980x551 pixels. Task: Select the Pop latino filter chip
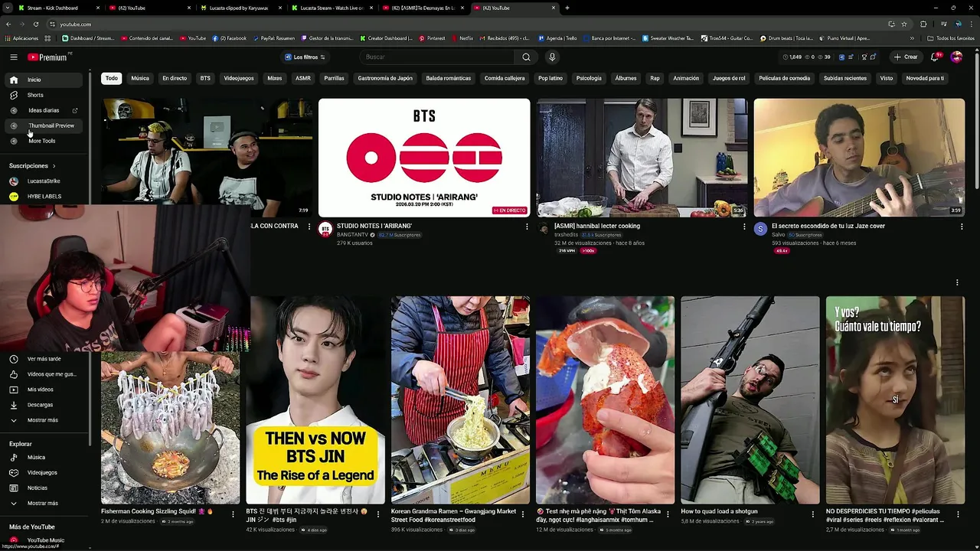point(550,78)
